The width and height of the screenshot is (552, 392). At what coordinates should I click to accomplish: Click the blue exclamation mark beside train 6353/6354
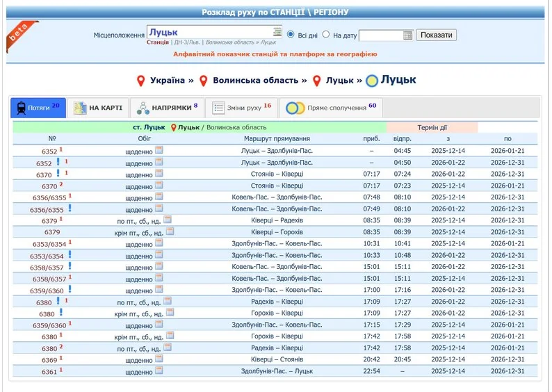coord(70,255)
